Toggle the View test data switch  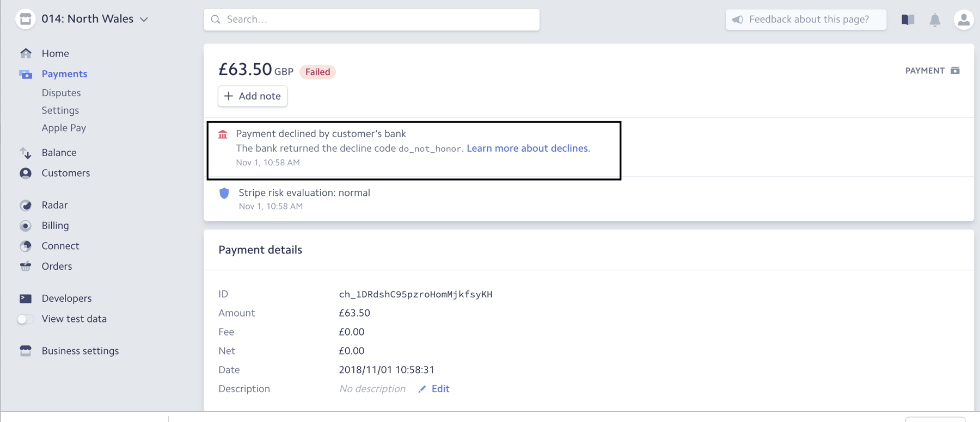tap(25, 319)
